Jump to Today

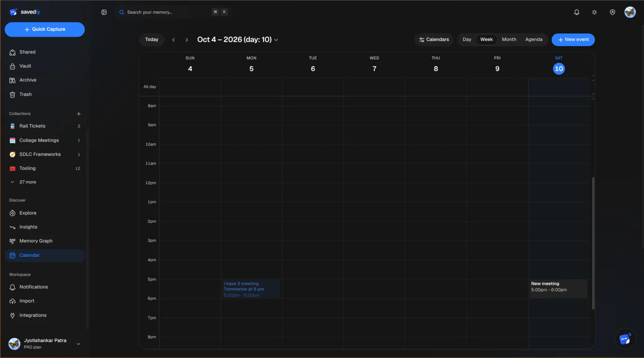152,40
